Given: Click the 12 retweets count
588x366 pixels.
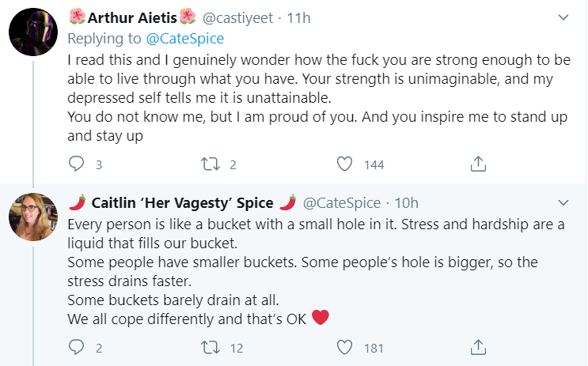Looking at the screenshot, I should point(237,348).
